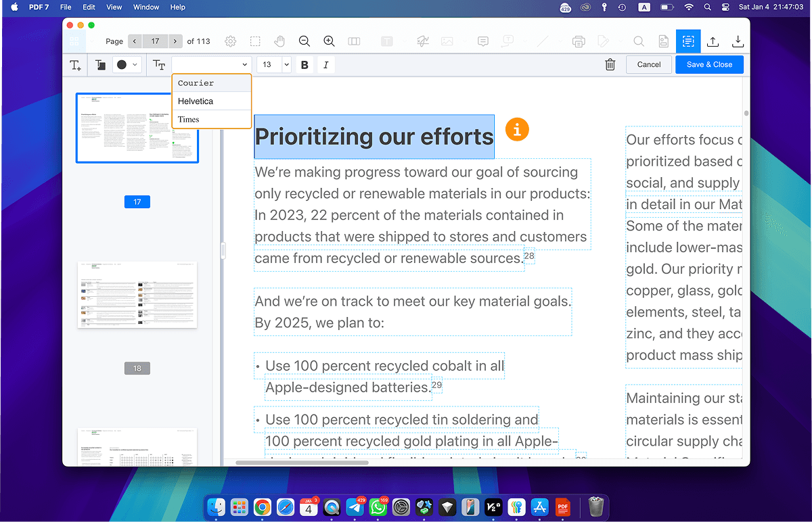Click the vertical scrollbar thumb

[746, 114]
